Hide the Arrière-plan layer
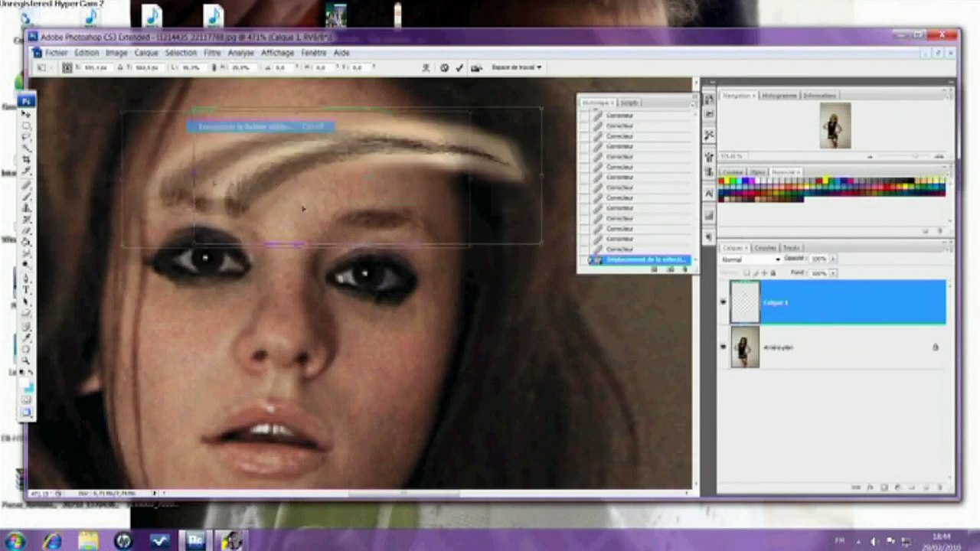The width and height of the screenshot is (980, 551). click(724, 347)
